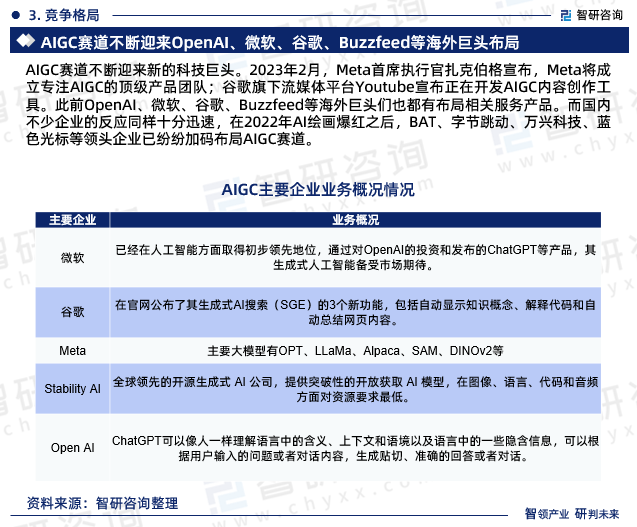Click the 微软 description about ChatGPT投资

(355, 257)
